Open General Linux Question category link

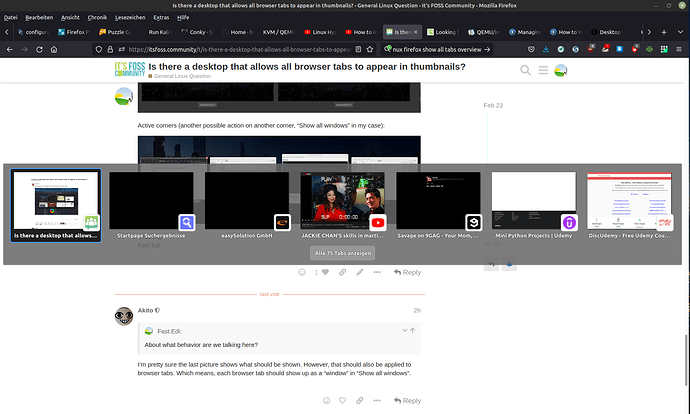(182, 76)
